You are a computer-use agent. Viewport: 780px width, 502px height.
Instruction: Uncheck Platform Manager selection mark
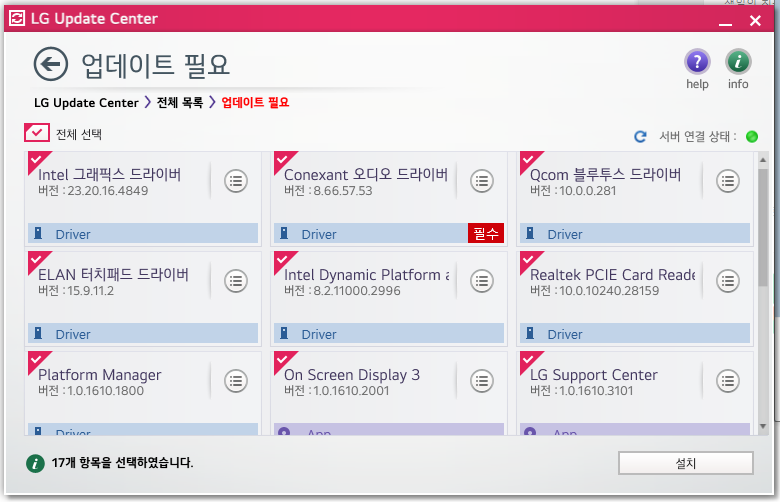pyautogui.click(x=37, y=360)
